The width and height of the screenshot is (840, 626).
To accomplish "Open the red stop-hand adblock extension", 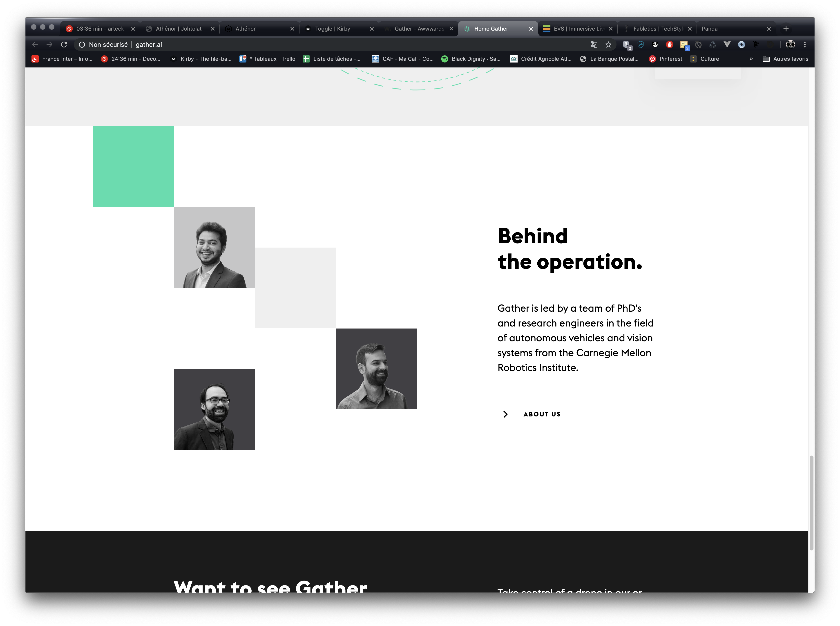I will point(670,45).
